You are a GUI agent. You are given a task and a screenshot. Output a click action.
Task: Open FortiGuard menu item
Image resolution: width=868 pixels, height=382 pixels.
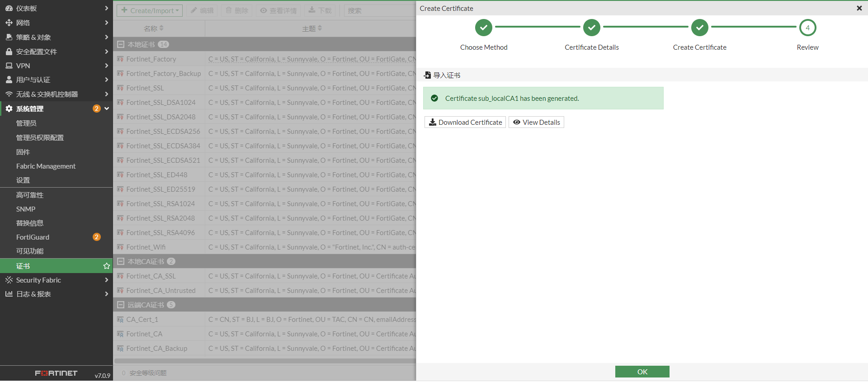point(33,237)
